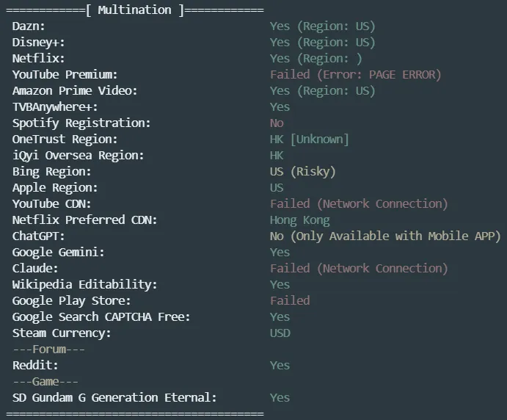Image resolution: width=507 pixels, height=420 pixels.
Task: Click the SD Gundam G Generation Eternal label
Action: [x=114, y=397]
